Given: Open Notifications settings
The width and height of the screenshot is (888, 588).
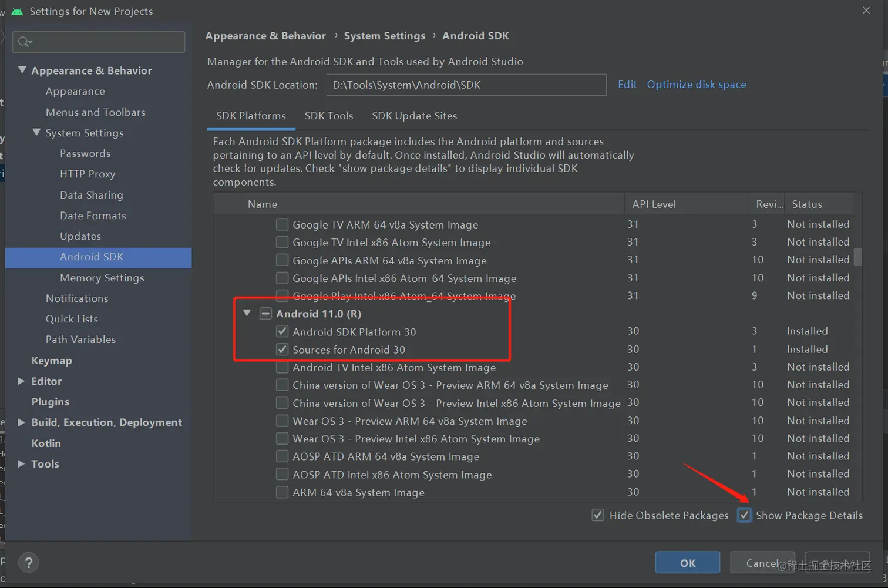Looking at the screenshot, I should pyautogui.click(x=77, y=298).
